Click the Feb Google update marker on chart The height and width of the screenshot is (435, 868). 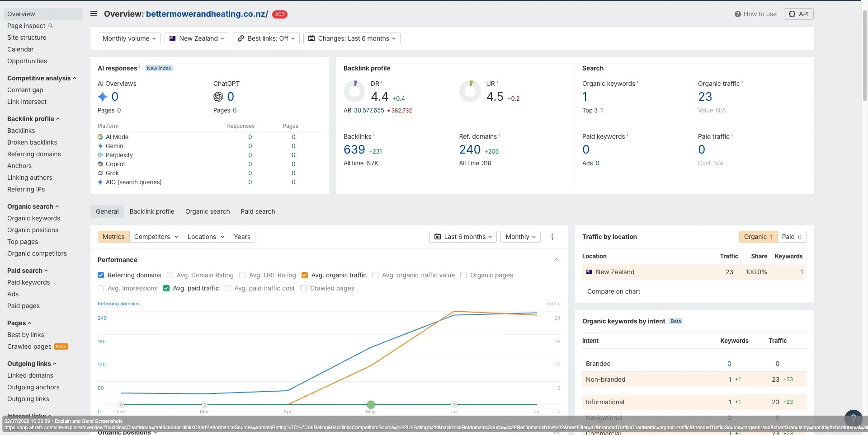[x=121, y=404]
